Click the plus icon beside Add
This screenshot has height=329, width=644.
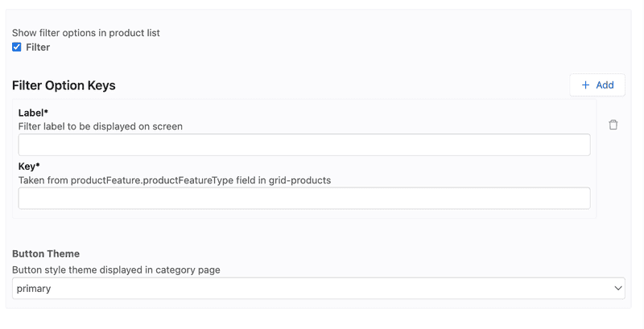click(x=585, y=85)
